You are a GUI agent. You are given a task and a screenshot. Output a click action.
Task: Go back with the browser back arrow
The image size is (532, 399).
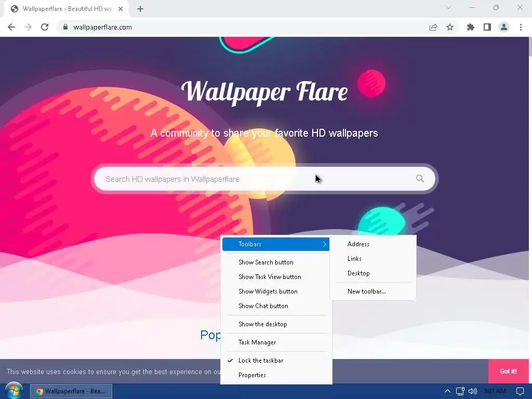(x=11, y=27)
